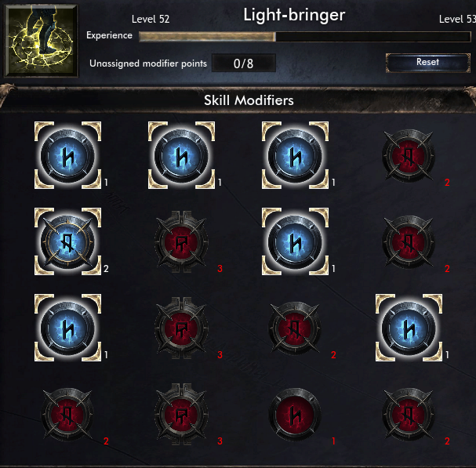Click the experience progress bar
The height and width of the screenshot is (468, 476).
pyautogui.click(x=305, y=37)
